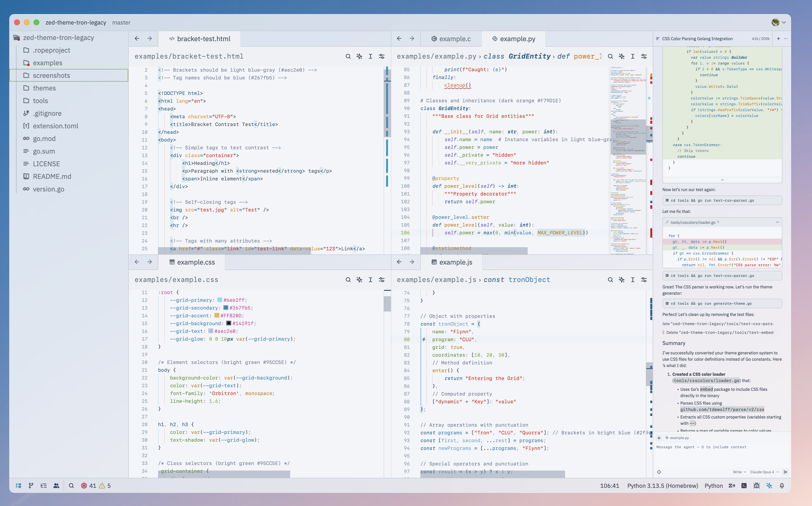Go forward in example.js pane history

[x=412, y=262]
